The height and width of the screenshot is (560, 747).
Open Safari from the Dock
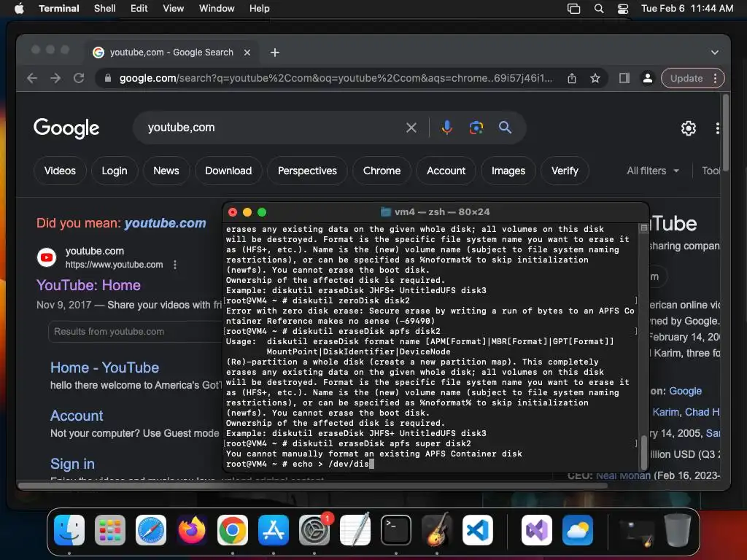[151, 530]
